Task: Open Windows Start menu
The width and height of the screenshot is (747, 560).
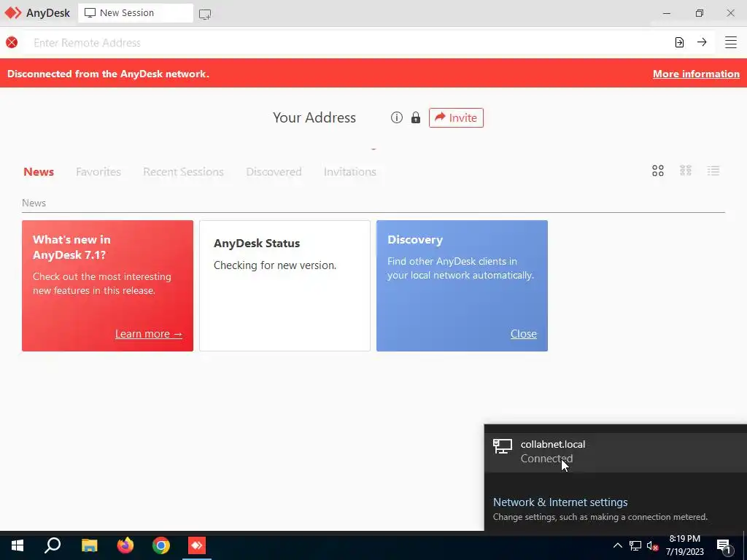Action: point(18,545)
